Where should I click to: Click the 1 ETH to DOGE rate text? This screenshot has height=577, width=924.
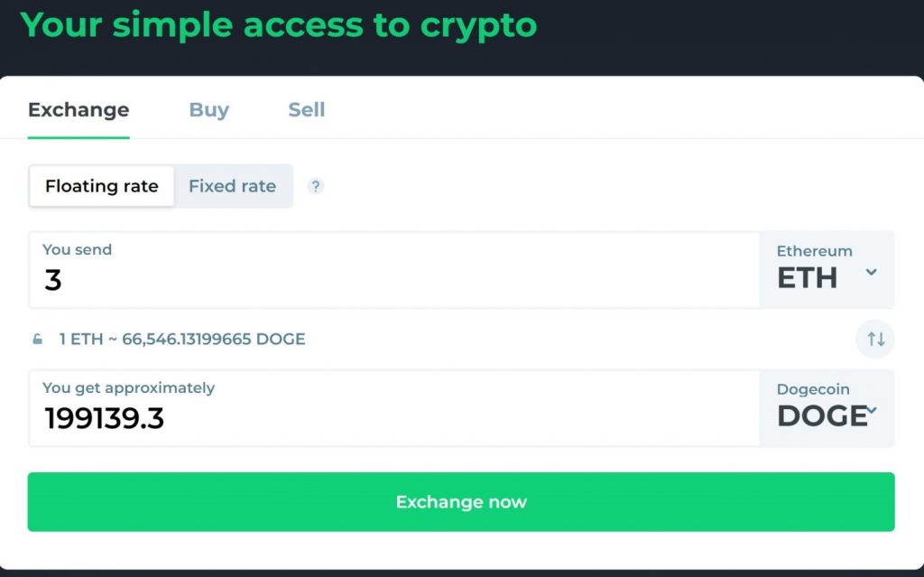tap(182, 340)
